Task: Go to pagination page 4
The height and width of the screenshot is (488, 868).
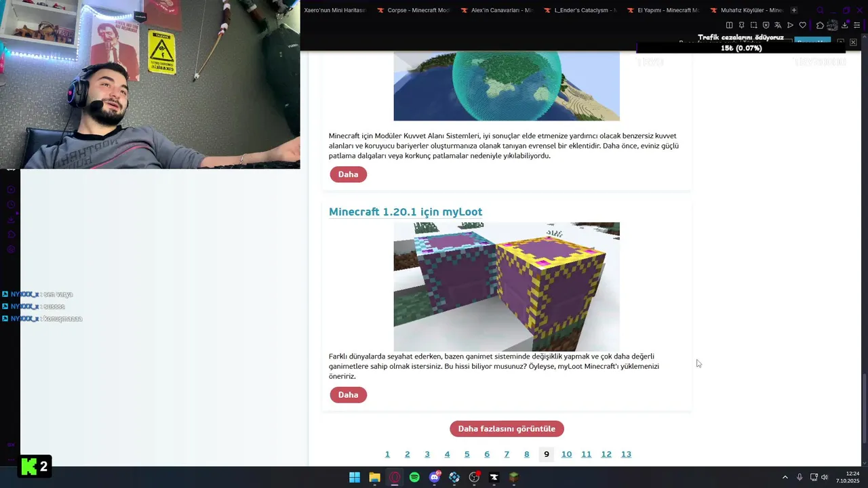Action: tap(447, 454)
